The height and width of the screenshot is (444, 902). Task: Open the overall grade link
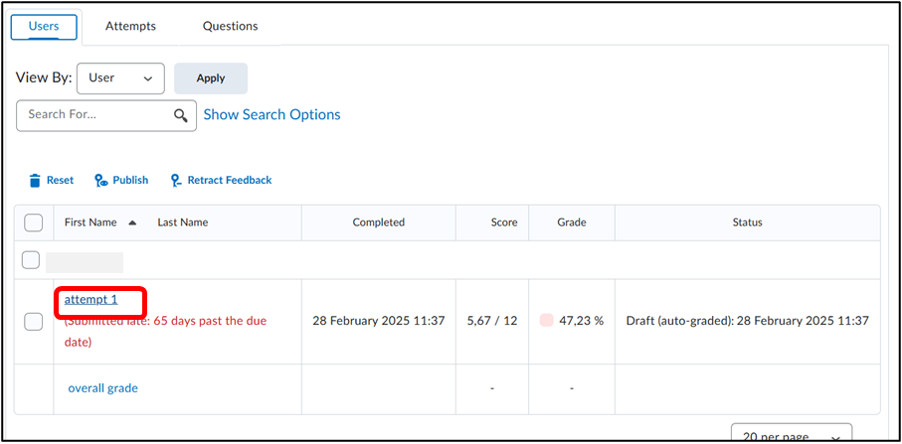103,388
